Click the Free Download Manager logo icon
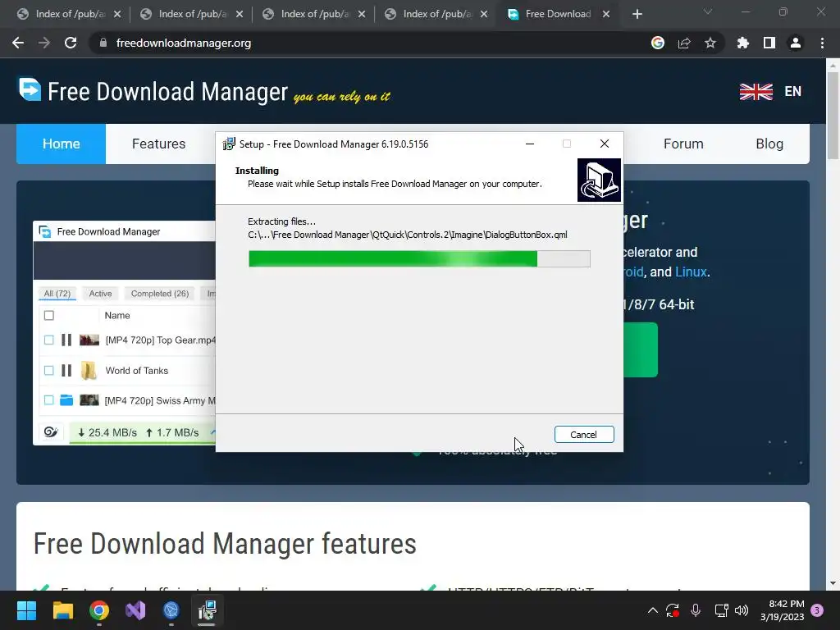Viewport: 840px width, 630px height. (x=30, y=89)
